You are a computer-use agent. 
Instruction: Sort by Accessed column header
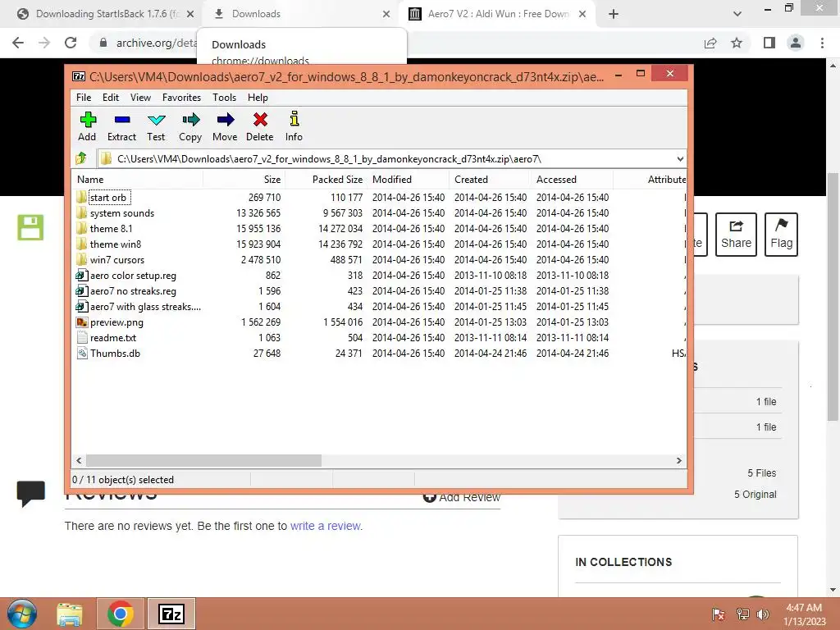(572, 180)
